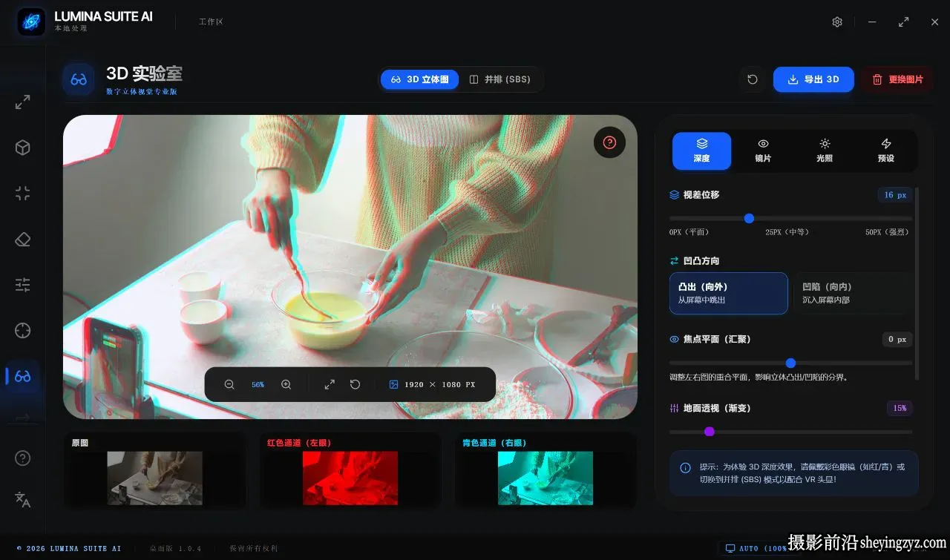Select the 3D cube tool in sidebar
Screen dimensions: 950x560
click(x=23, y=148)
